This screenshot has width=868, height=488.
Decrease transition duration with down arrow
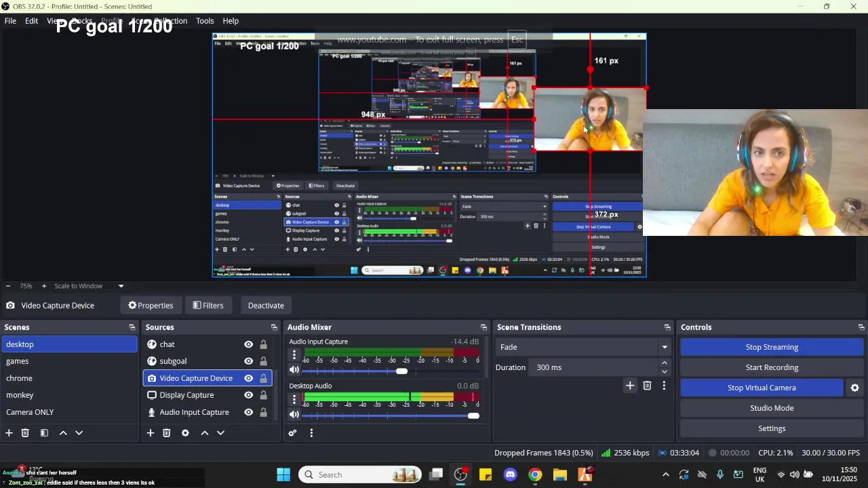pos(665,371)
